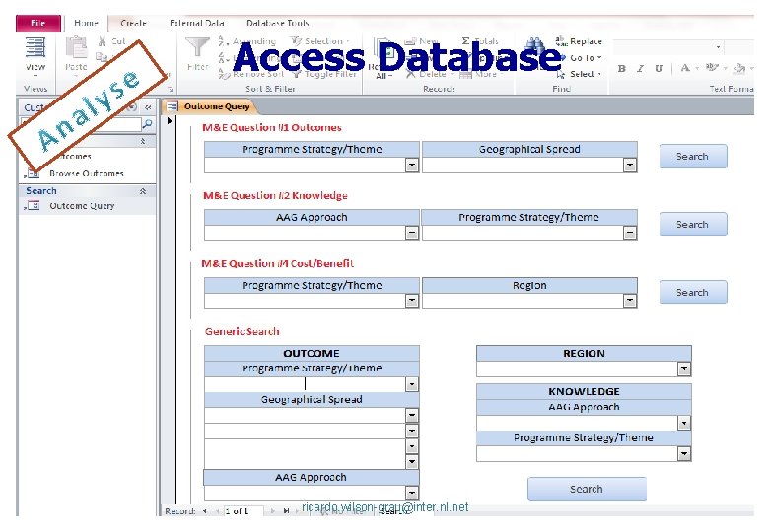Go to the last record in record navigator
The image size is (769, 532).
[287, 511]
